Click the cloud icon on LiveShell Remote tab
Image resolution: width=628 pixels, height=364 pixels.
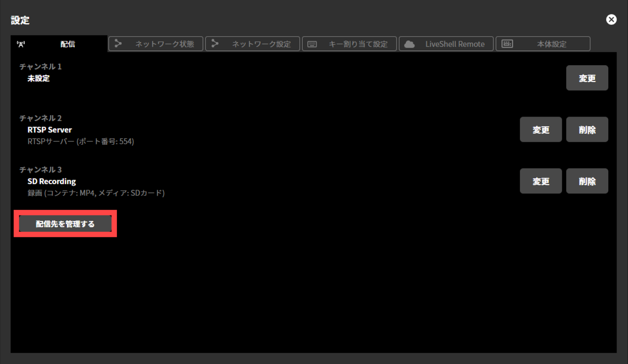[x=409, y=44]
